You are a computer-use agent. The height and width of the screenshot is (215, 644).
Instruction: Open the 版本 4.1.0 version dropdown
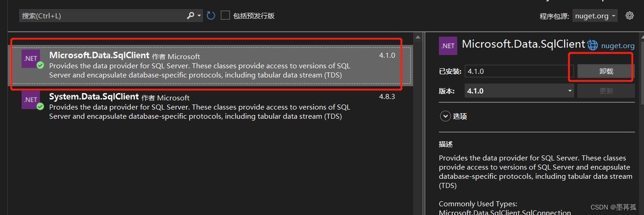point(519,91)
